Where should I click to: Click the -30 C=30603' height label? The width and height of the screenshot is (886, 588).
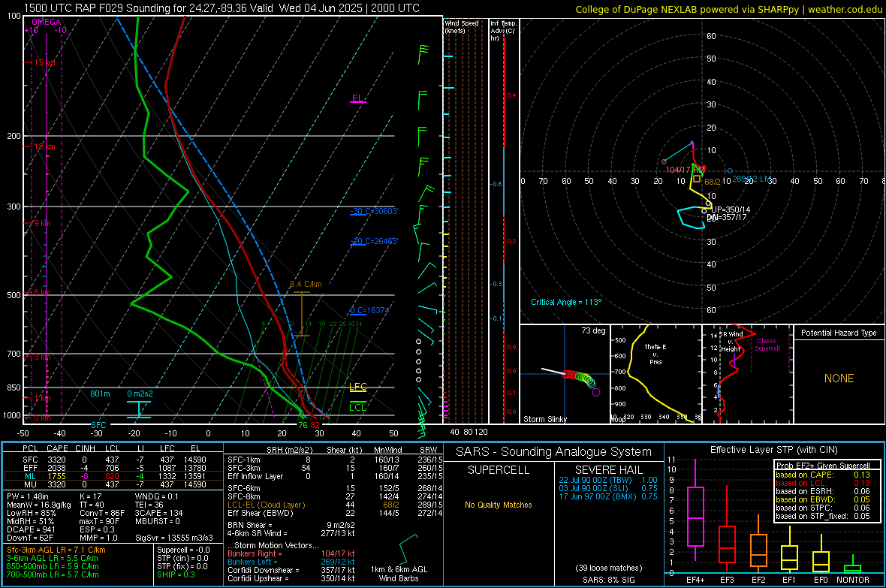374,211
